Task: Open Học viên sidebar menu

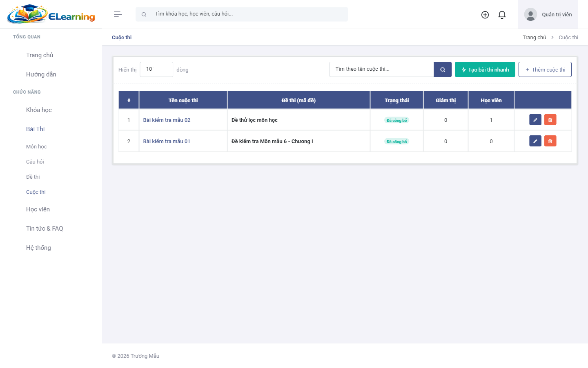Action: pos(38,209)
